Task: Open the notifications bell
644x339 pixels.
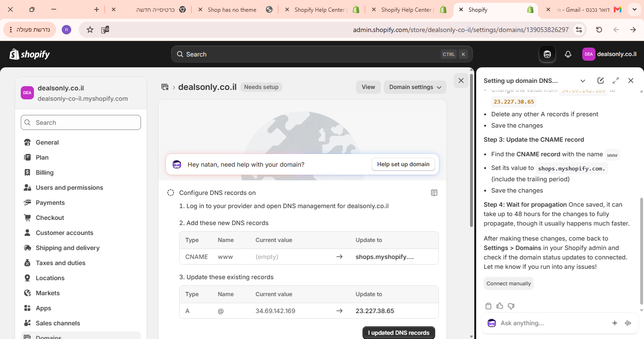Action: pos(568,54)
